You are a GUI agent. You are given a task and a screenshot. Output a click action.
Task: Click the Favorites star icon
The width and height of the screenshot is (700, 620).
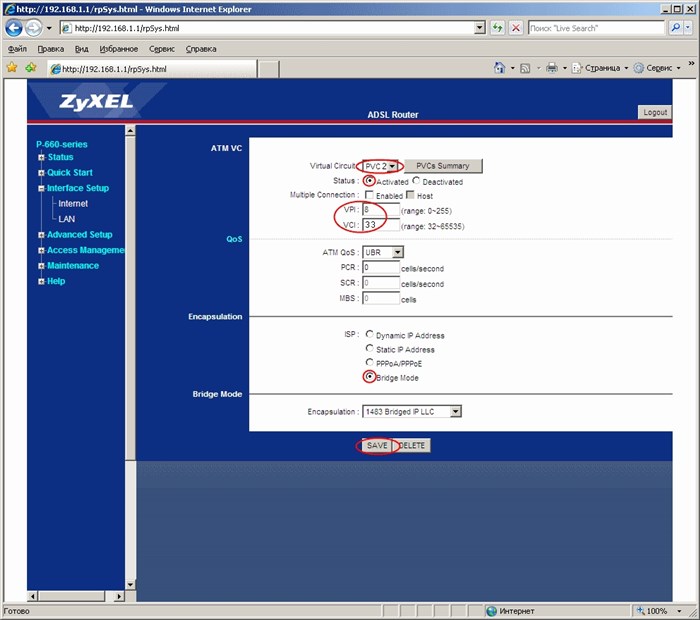[x=12, y=67]
